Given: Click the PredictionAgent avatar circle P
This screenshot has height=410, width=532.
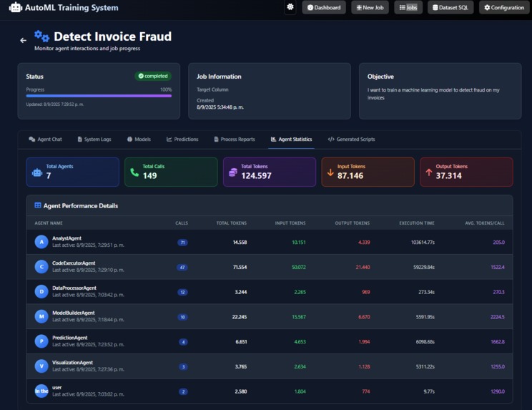Looking at the screenshot, I should (41, 341).
